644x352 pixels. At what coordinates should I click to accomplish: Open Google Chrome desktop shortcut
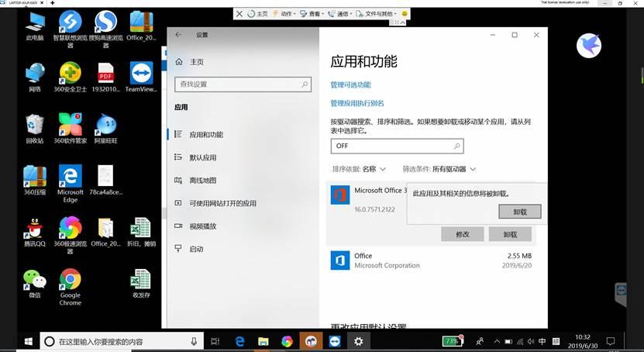tap(71, 287)
